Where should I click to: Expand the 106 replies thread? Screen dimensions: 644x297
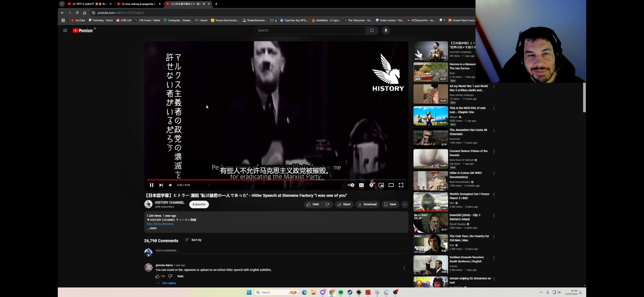(x=167, y=283)
